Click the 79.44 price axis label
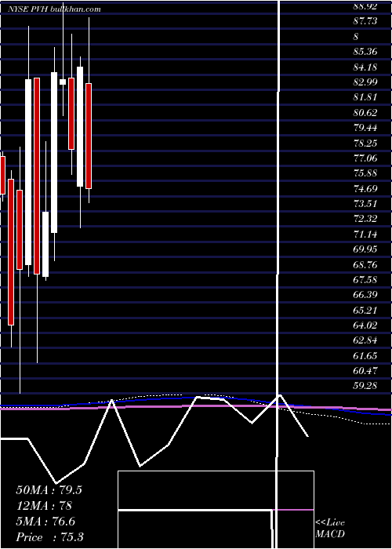This screenshot has width=392, height=549. pos(365,128)
